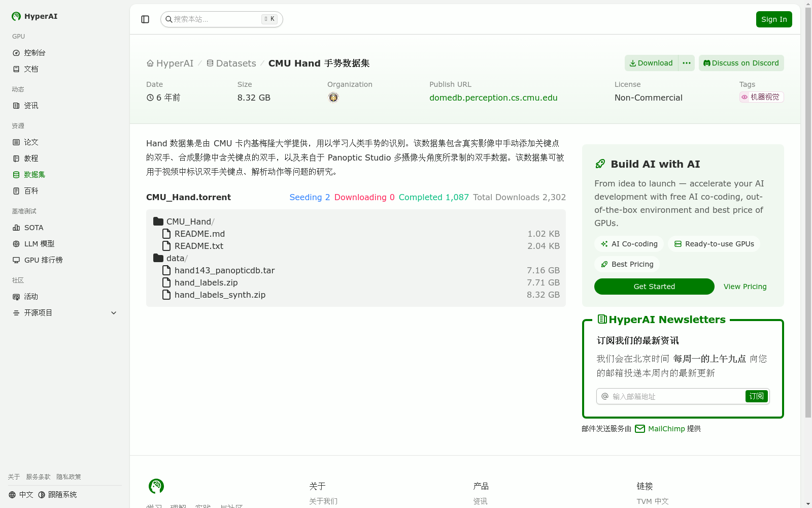The width and height of the screenshot is (812, 508).
Task: Click the CMU_Hand folder icon
Action: (x=158, y=221)
